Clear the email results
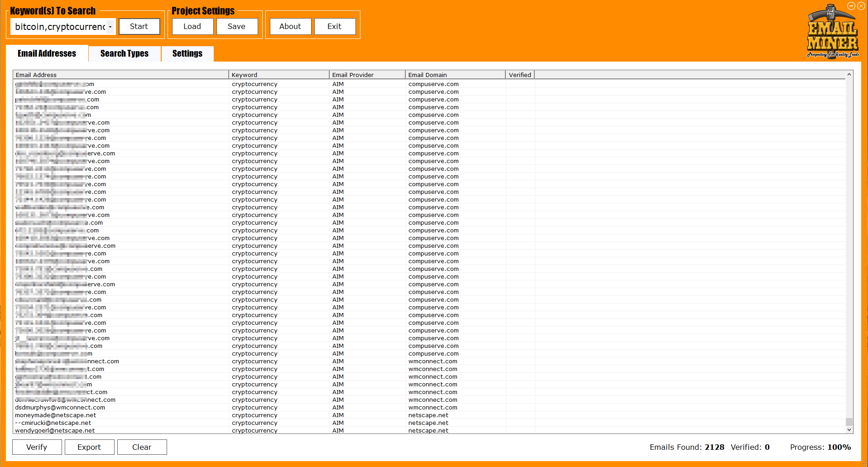Viewport: 868px width, 467px height. coord(142,447)
